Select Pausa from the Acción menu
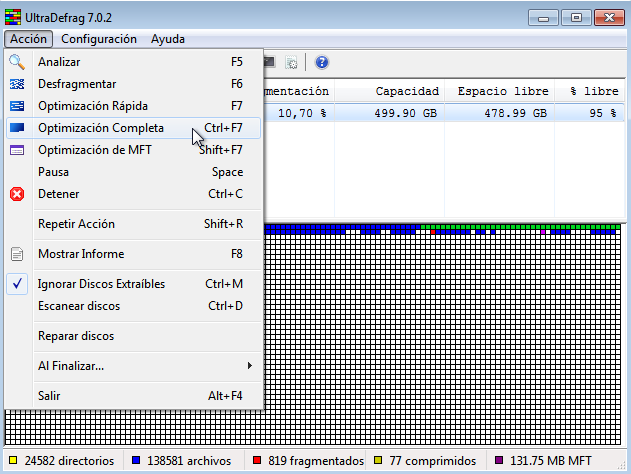The width and height of the screenshot is (631, 474). pos(53,172)
